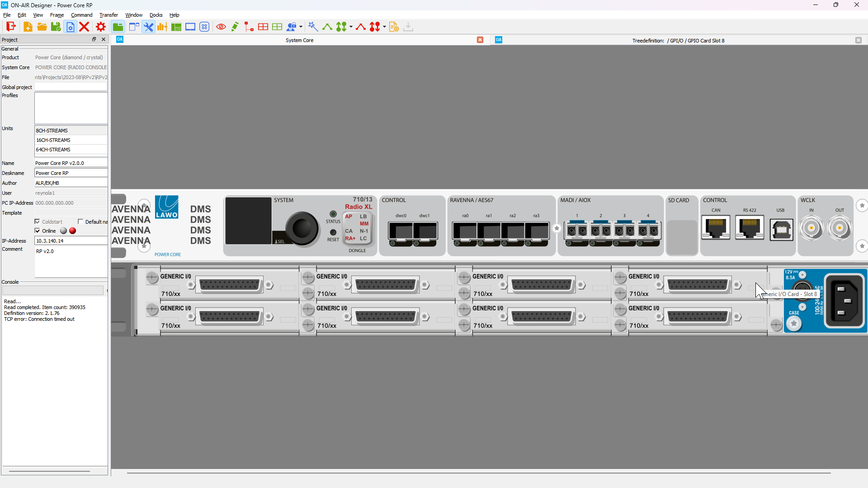The image size is (868, 488).
Task: Open the Transfer menu
Action: pyautogui.click(x=108, y=15)
